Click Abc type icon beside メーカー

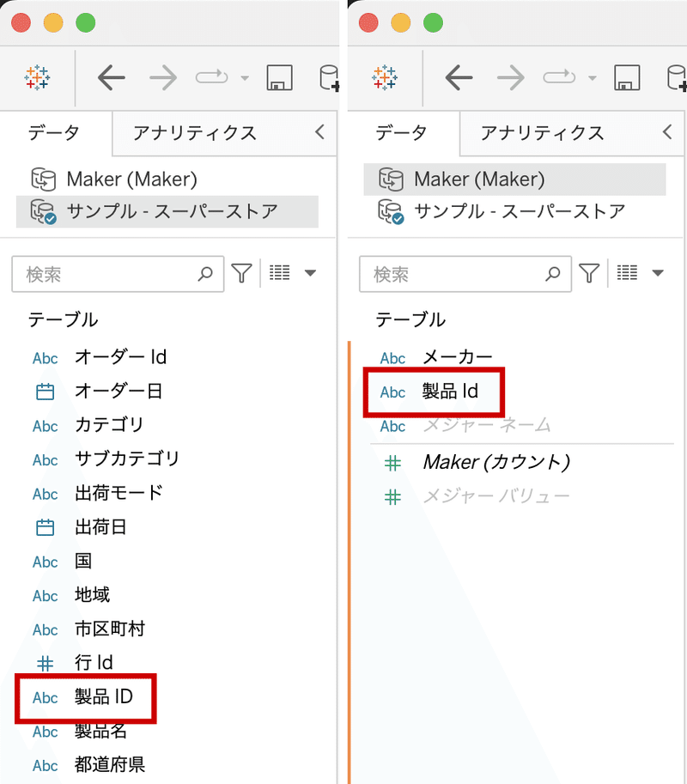coord(392,358)
